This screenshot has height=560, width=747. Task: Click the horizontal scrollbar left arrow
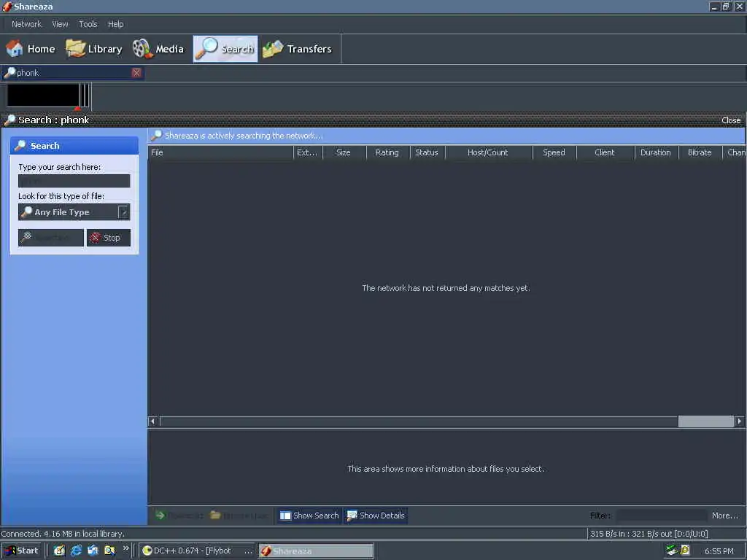(x=153, y=421)
